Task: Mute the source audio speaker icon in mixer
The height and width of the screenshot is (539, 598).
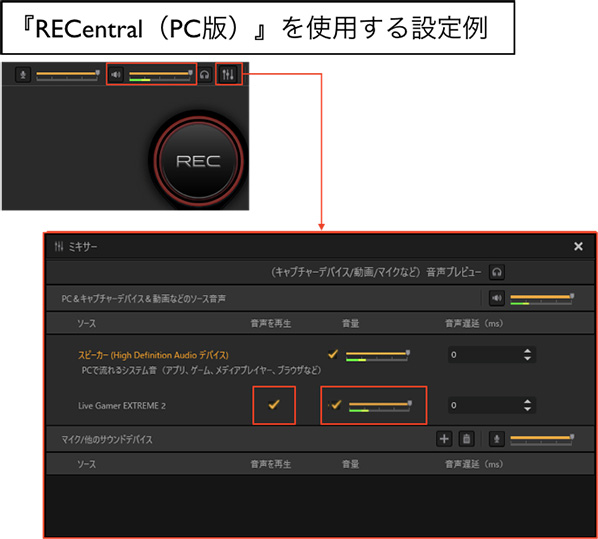Action: pos(497,298)
